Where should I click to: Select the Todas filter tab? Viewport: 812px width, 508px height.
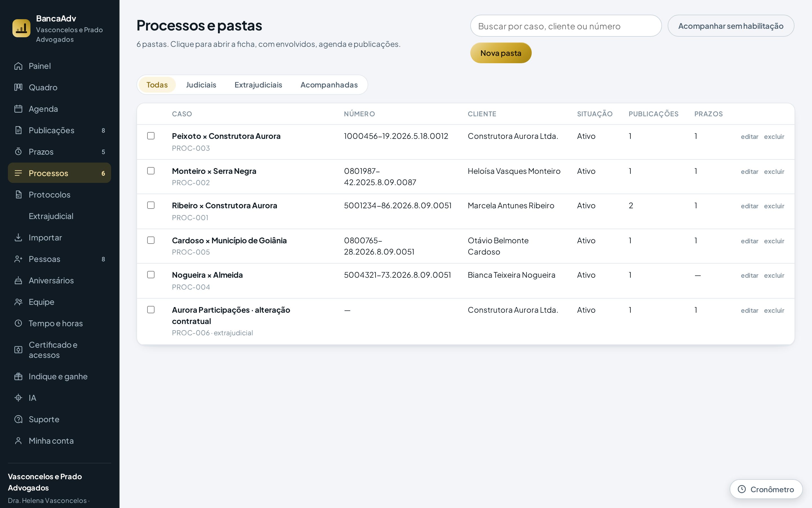click(157, 85)
